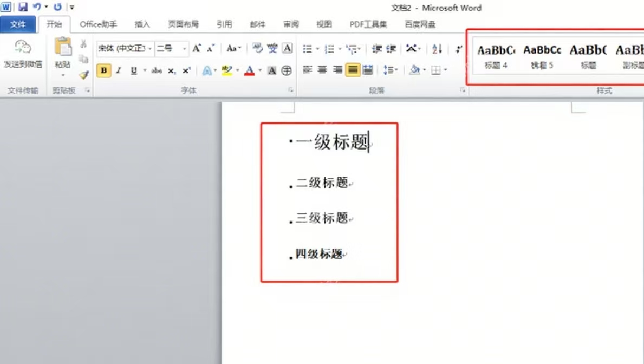This screenshot has width=644, height=364.
Task: Apply the red font color swatch
Action: pyautogui.click(x=249, y=70)
